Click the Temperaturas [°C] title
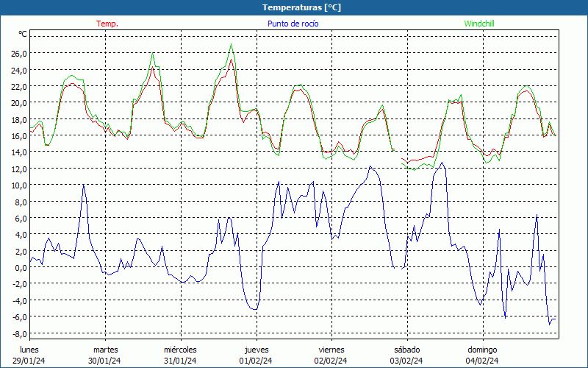The image size is (588, 368). 301,7
